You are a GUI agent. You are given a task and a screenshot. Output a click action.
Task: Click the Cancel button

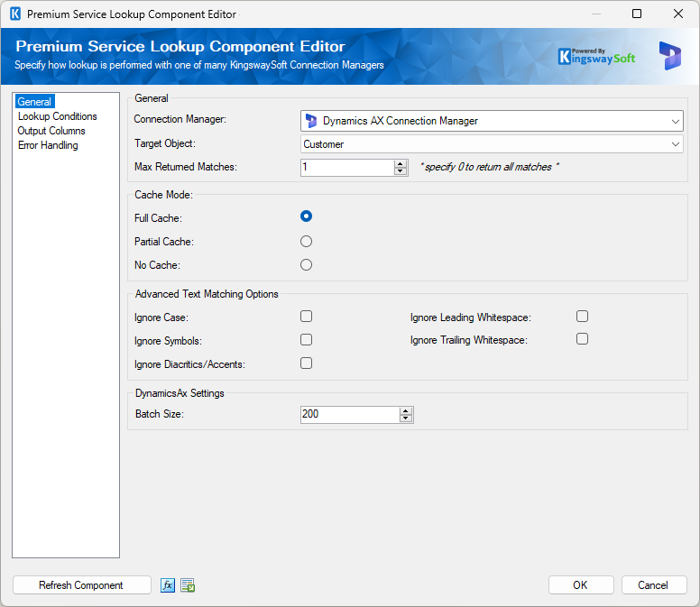click(654, 585)
